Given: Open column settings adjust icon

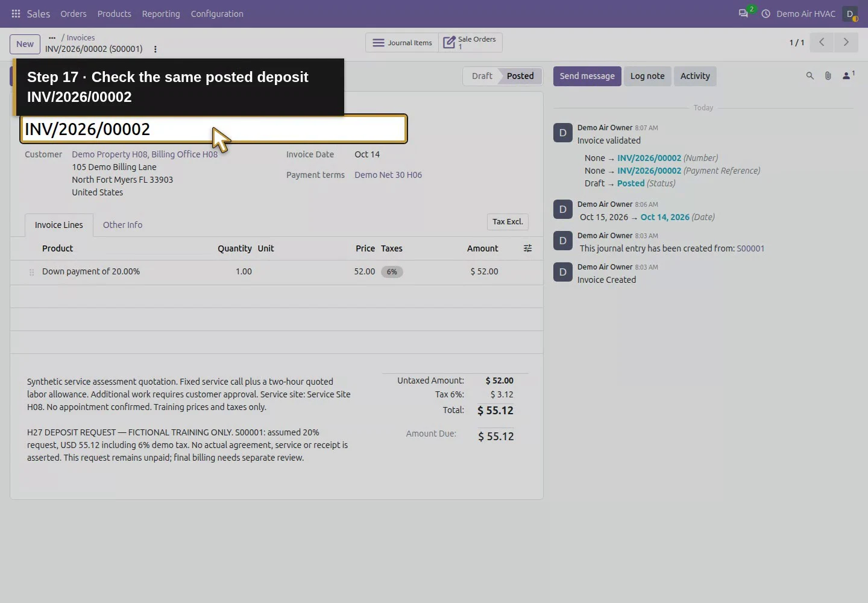Looking at the screenshot, I should click(527, 248).
